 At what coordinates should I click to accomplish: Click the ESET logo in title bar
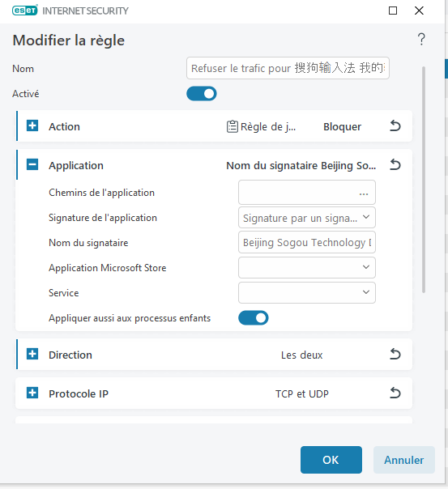pos(25,11)
